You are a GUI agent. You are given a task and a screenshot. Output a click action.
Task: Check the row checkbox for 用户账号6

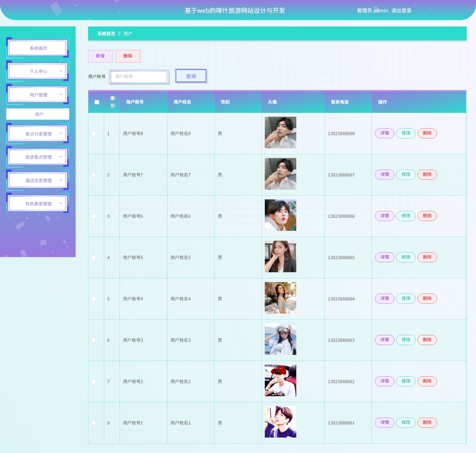point(94,216)
